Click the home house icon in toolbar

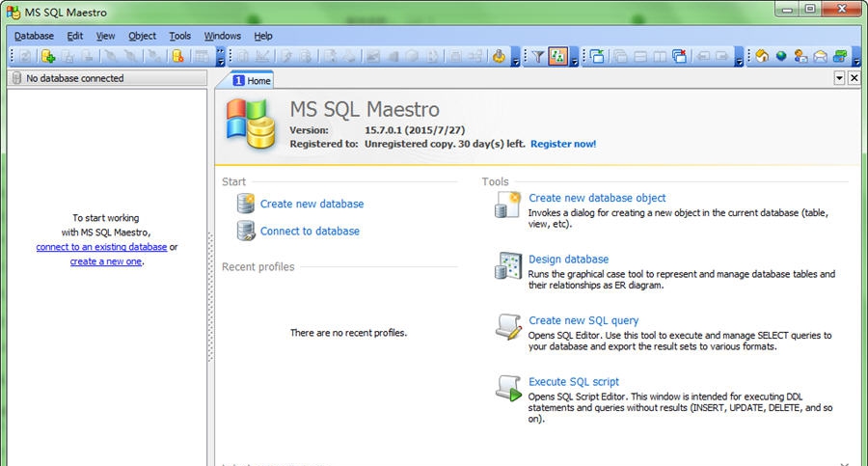(x=762, y=57)
